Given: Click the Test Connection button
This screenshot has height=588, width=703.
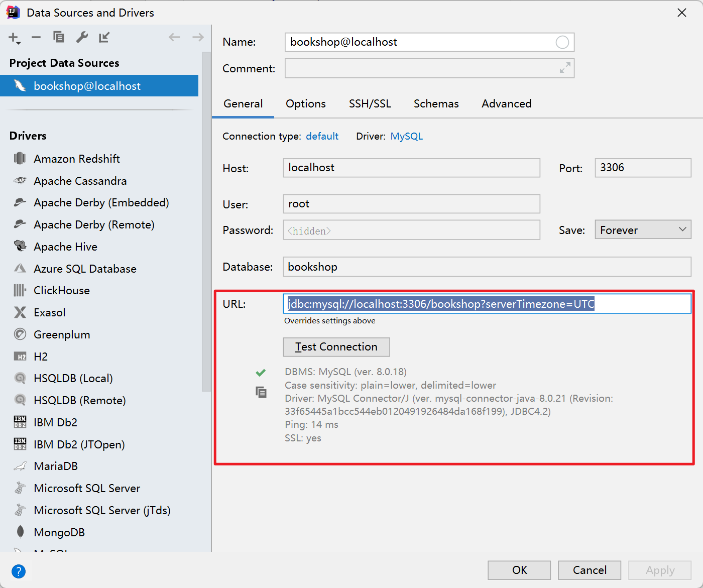Looking at the screenshot, I should pos(336,347).
